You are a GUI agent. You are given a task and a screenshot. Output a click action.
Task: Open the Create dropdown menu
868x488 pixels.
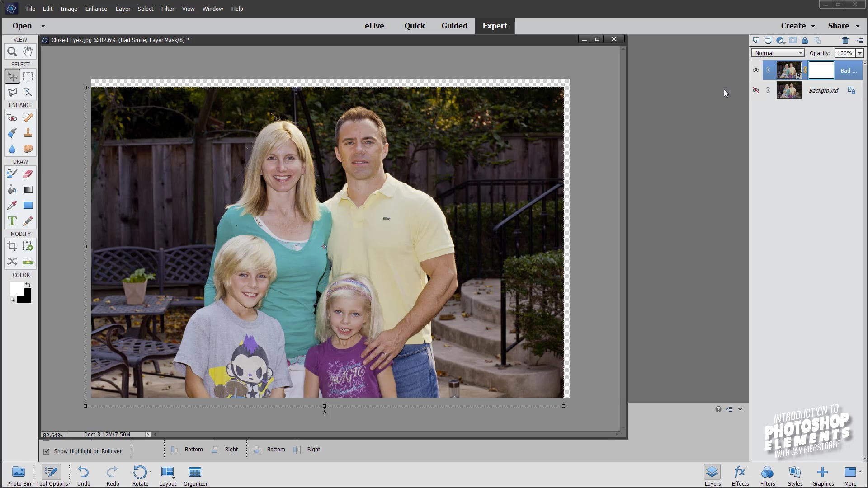coord(797,26)
